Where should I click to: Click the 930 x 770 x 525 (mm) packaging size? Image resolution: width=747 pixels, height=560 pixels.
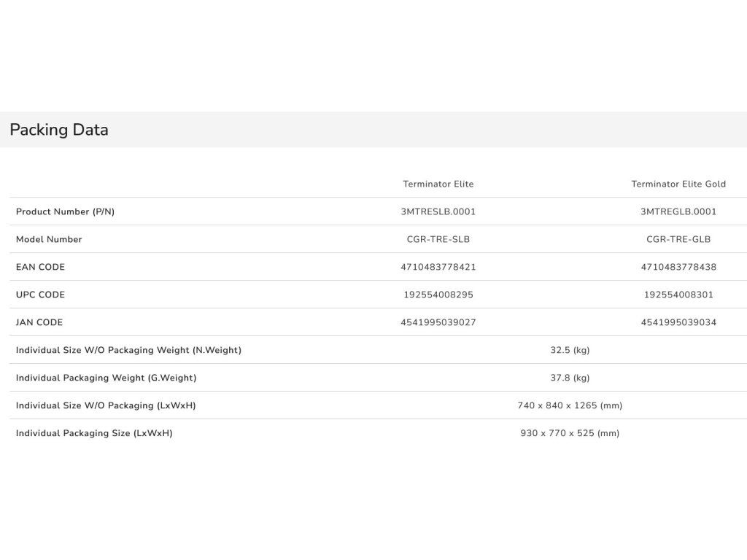coord(570,433)
